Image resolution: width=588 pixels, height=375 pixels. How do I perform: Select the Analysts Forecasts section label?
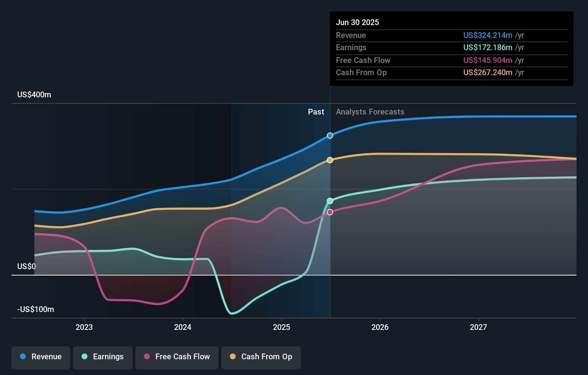point(370,112)
